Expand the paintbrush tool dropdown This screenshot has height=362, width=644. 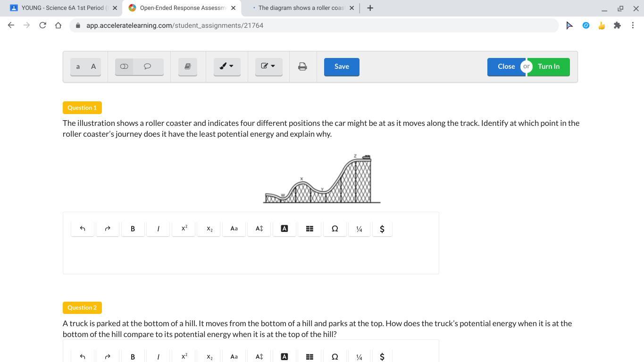[227, 66]
